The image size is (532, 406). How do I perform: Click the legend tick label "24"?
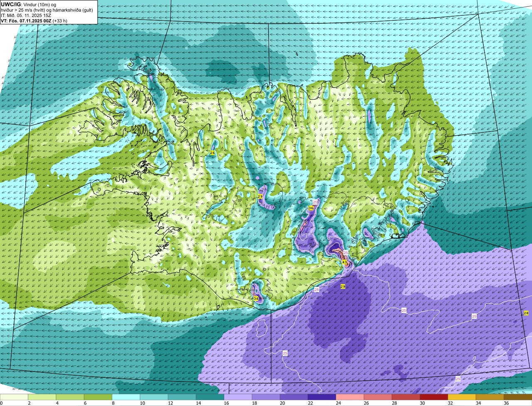[338, 403]
